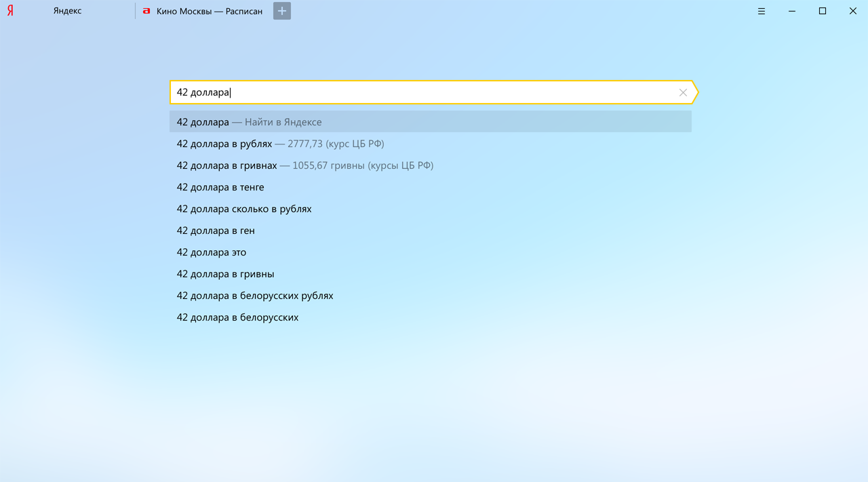Viewport: 868px width, 482px height.
Task: Open the browser hamburger menu
Action: (762, 11)
